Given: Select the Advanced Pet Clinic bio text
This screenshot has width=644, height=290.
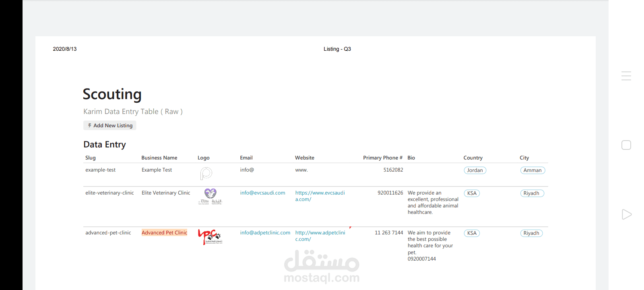Looking at the screenshot, I should [x=430, y=246].
